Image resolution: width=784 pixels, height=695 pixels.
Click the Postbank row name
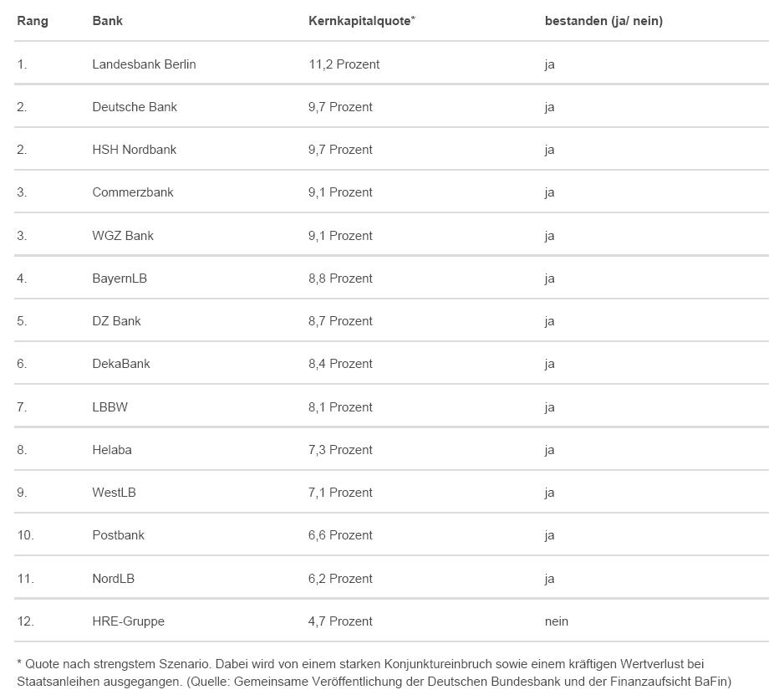click(x=118, y=535)
